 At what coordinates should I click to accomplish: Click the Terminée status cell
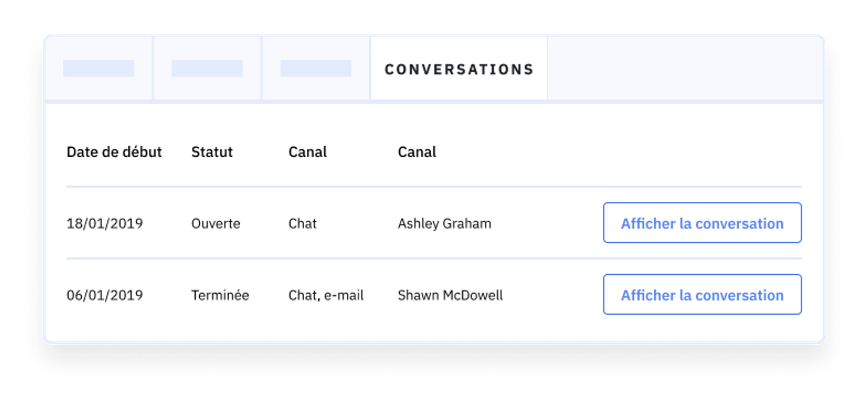(220, 295)
